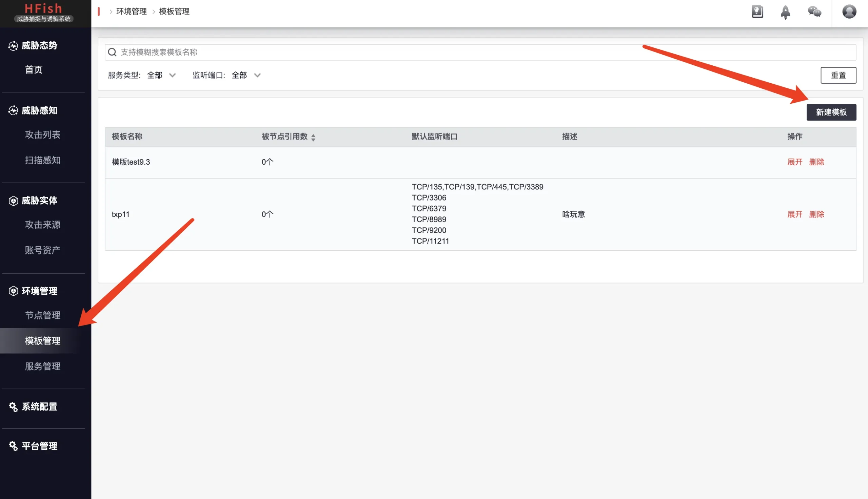The width and height of the screenshot is (868, 499).
Task: Focus the template name search field
Action: (480, 52)
